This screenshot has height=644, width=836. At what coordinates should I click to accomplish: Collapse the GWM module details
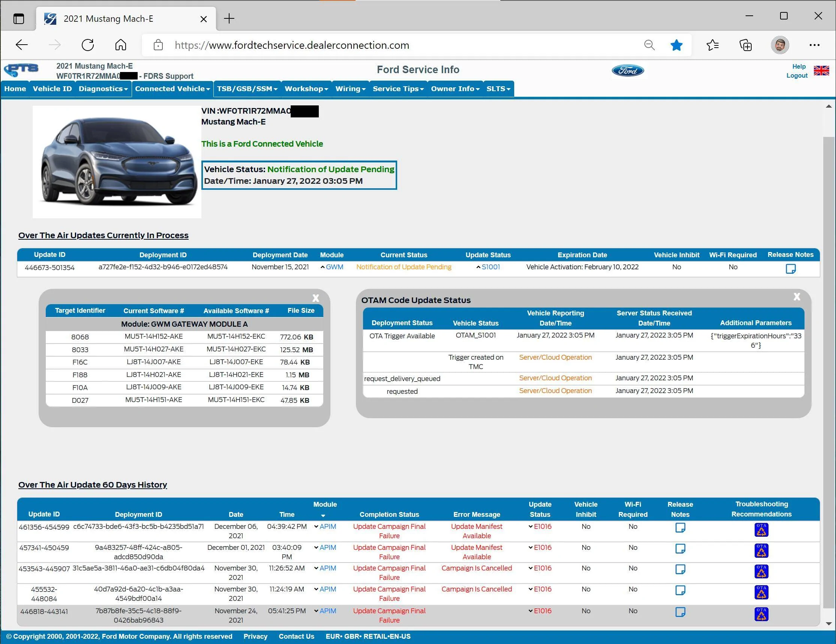pyautogui.click(x=332, y=267)
